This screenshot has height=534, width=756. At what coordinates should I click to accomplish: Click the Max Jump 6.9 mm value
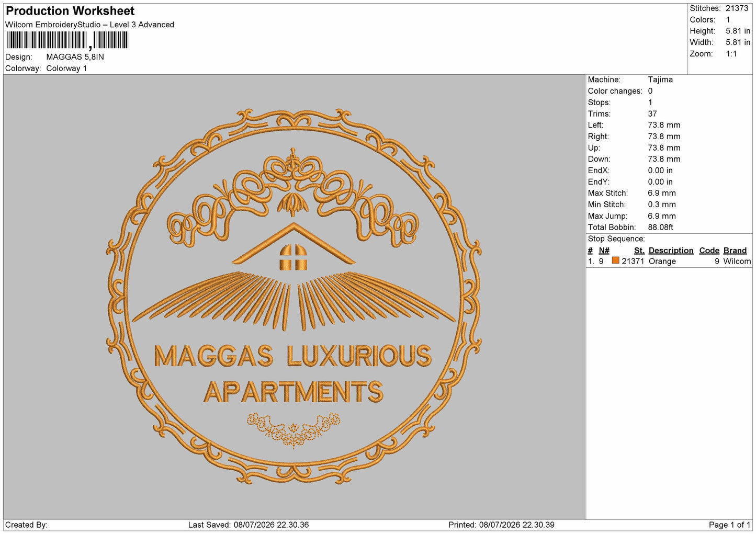[662, 216]
